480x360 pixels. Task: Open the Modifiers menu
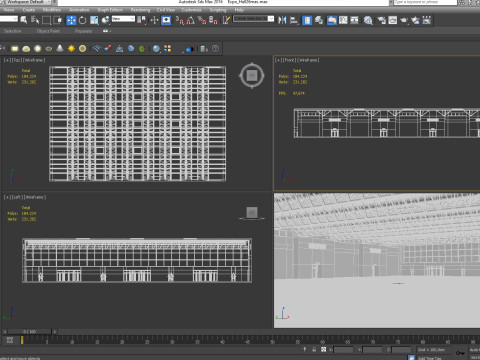pos(52,10)
